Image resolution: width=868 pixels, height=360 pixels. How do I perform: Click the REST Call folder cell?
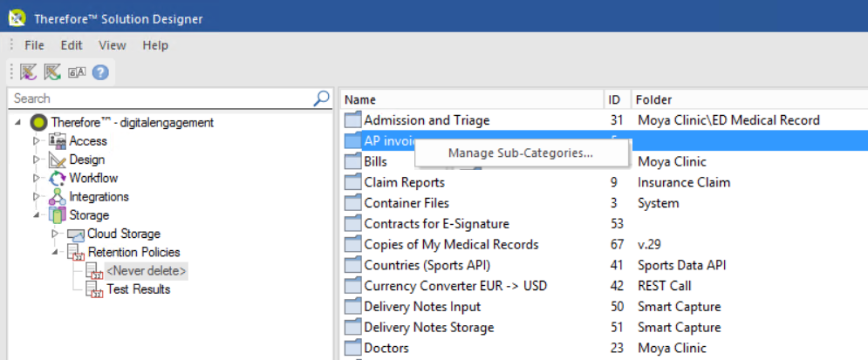[664, 286]
